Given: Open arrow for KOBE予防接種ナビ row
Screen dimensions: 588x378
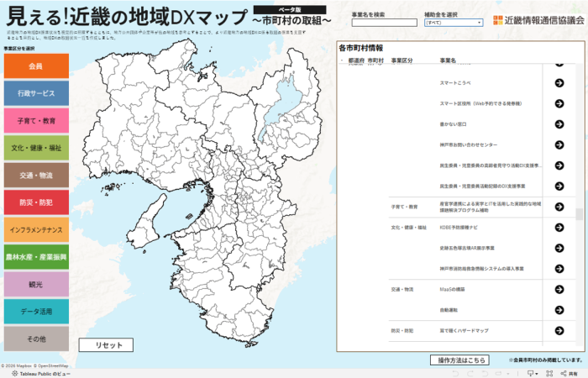Looking at the screenshot, I should [x=559, y=228].
